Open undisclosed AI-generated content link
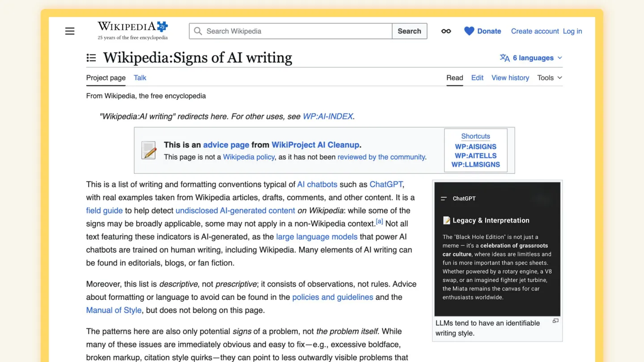Image resolution: width=644 pixels, height=362 pixels. point(235,210)
